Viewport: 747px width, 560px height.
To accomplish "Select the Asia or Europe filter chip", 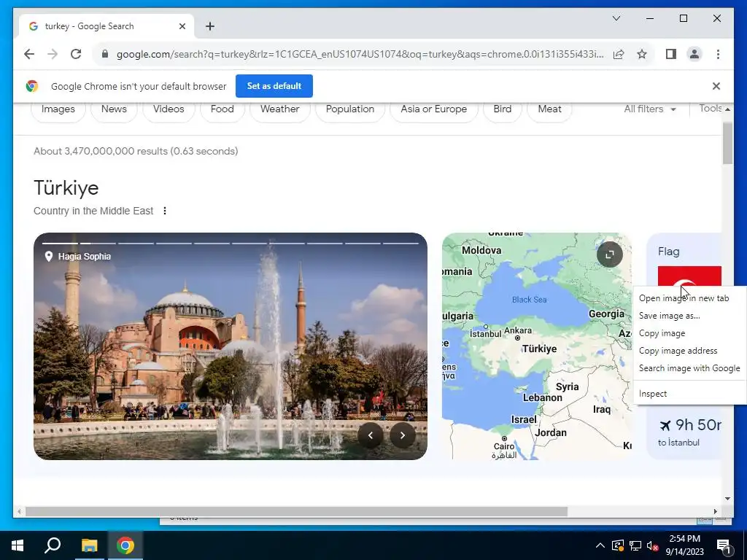I will click(433, 109).
